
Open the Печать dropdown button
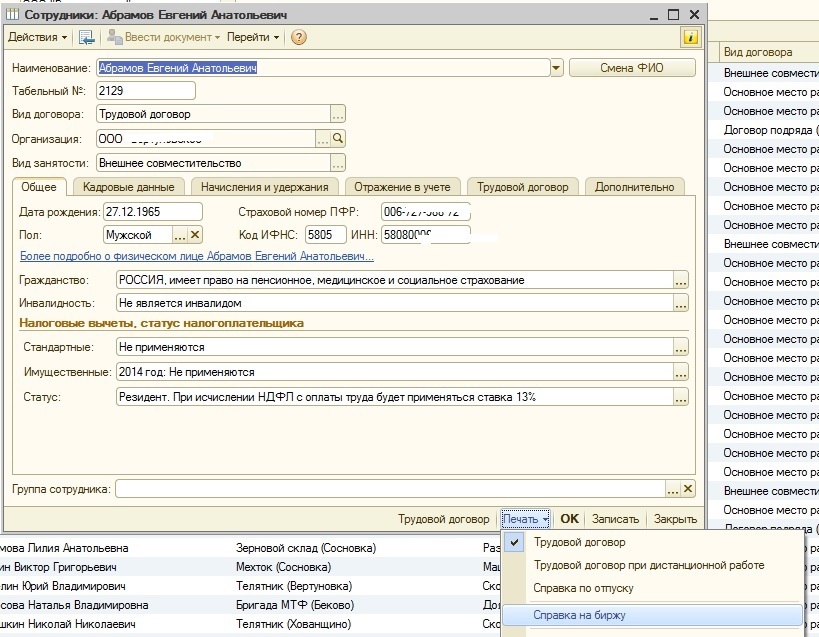[526, 519]
